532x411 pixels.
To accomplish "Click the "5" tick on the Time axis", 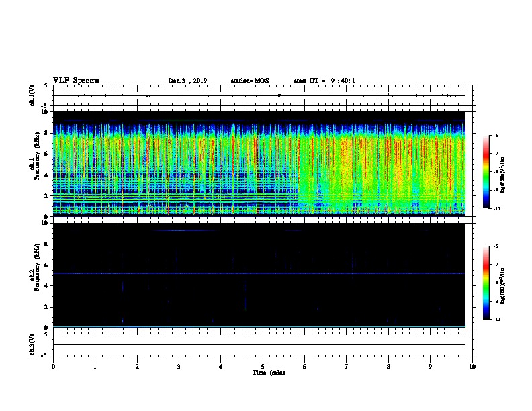I will tap(263, 367).
